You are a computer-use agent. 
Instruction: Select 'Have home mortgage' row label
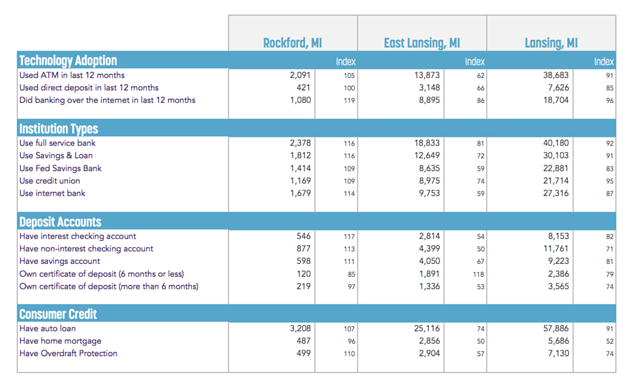(60, 341)
